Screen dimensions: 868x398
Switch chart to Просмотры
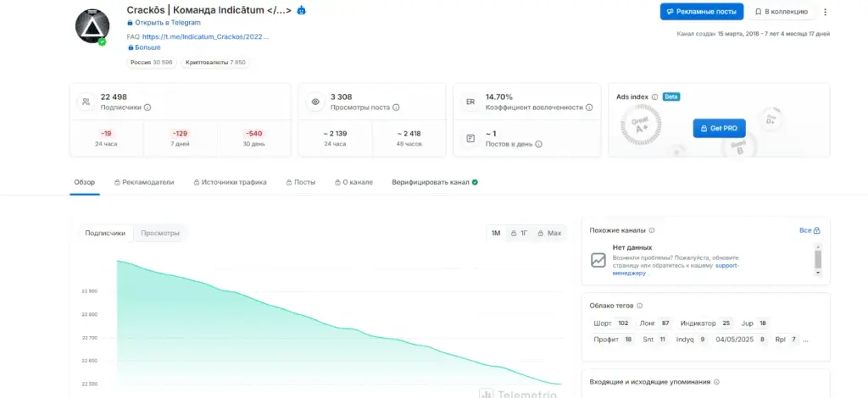[160, 233]
